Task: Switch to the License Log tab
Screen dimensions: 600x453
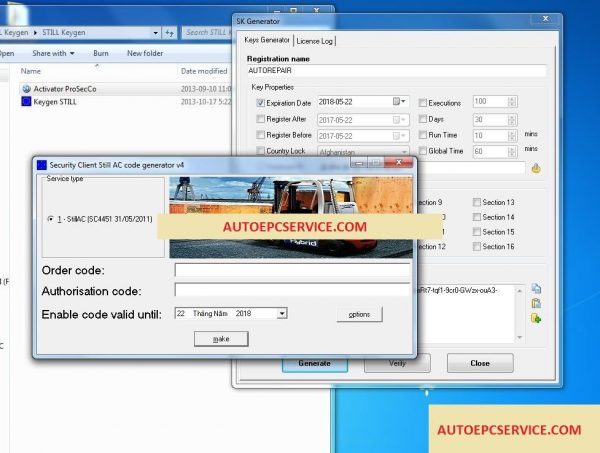Action: 314,41
